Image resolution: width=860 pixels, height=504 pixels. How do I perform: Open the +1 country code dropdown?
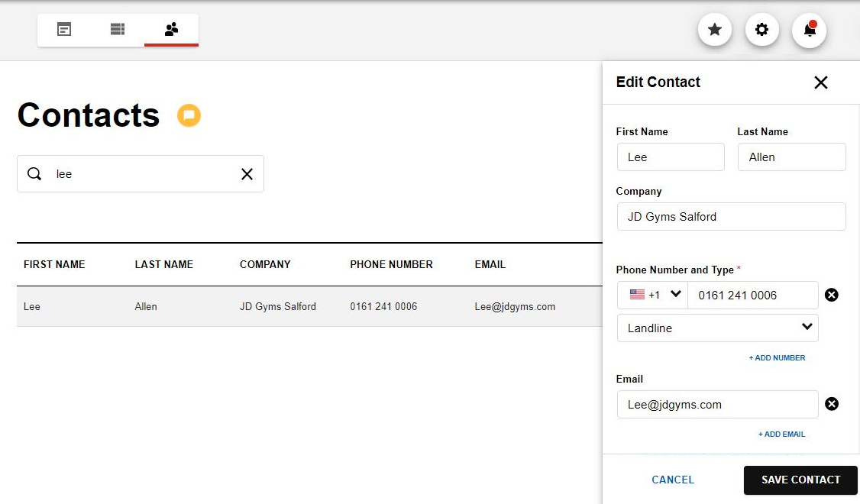click(653, 295)
